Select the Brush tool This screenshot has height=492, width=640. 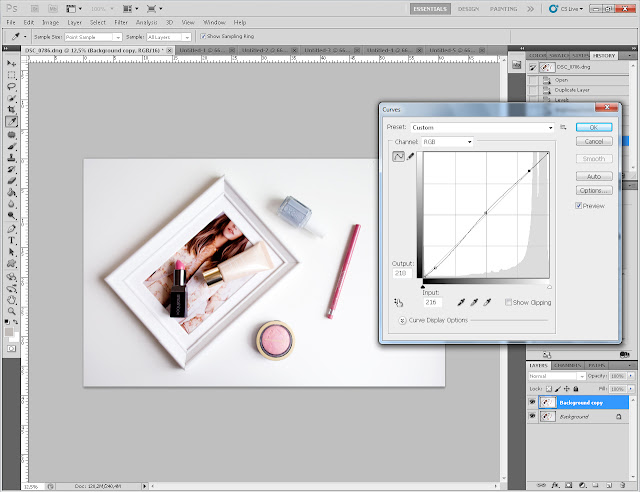(x=11, y=146)
